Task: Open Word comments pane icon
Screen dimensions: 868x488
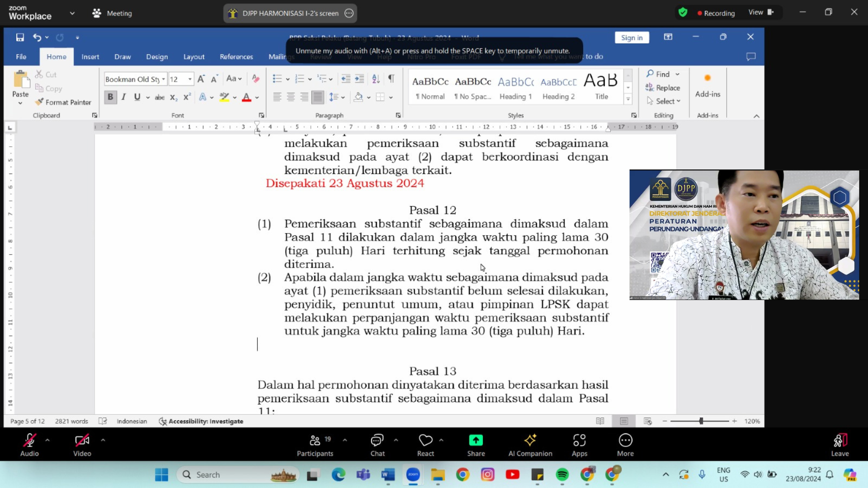Action: 751,56
